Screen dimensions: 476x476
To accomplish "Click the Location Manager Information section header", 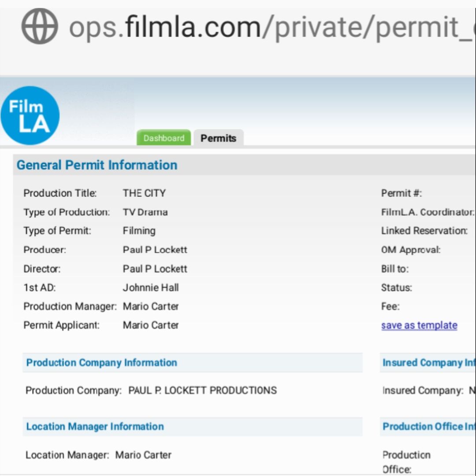I will pyautogui.click(x=95, y=427).
